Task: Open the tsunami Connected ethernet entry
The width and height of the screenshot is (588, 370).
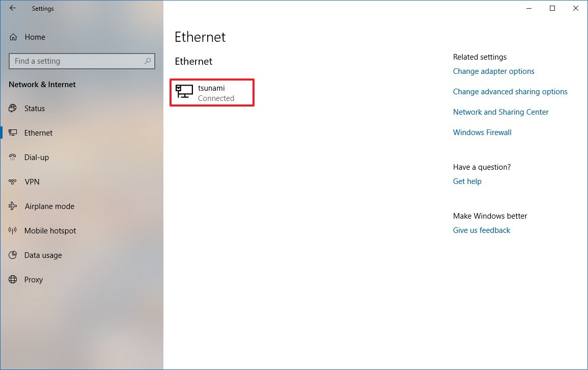Action: [x=212, y=92]
